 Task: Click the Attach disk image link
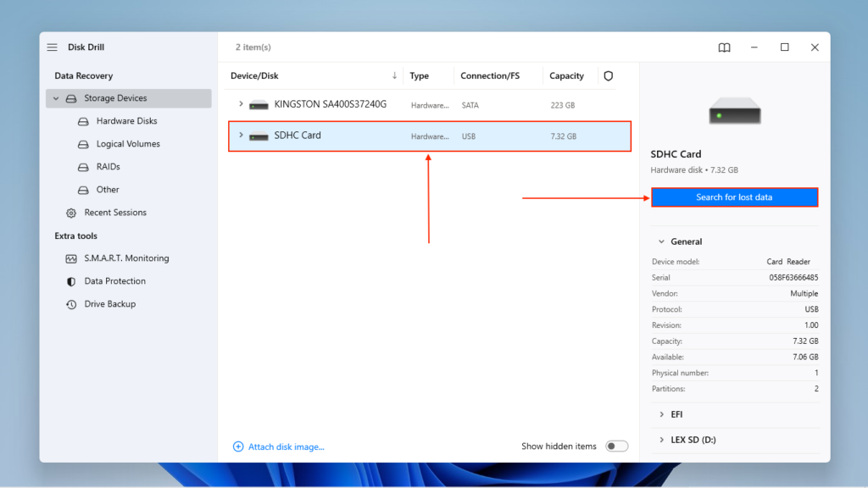tap(286, 446)
